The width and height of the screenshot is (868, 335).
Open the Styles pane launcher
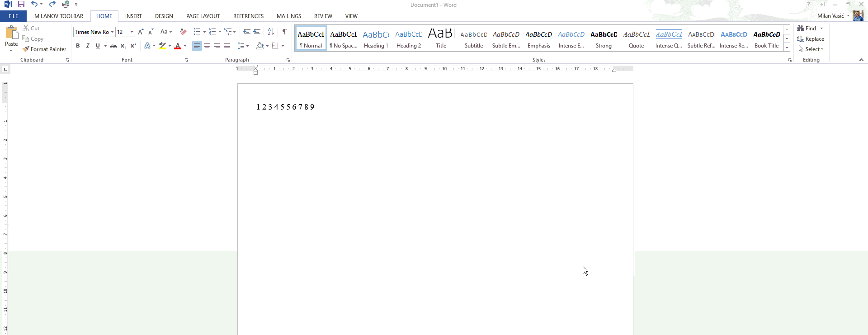(x=790, y=60)
